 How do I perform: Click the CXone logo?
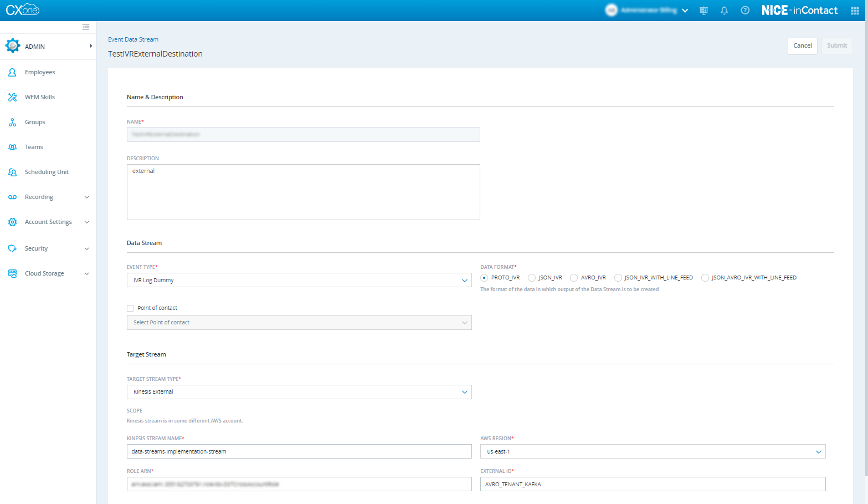(23, 10)
